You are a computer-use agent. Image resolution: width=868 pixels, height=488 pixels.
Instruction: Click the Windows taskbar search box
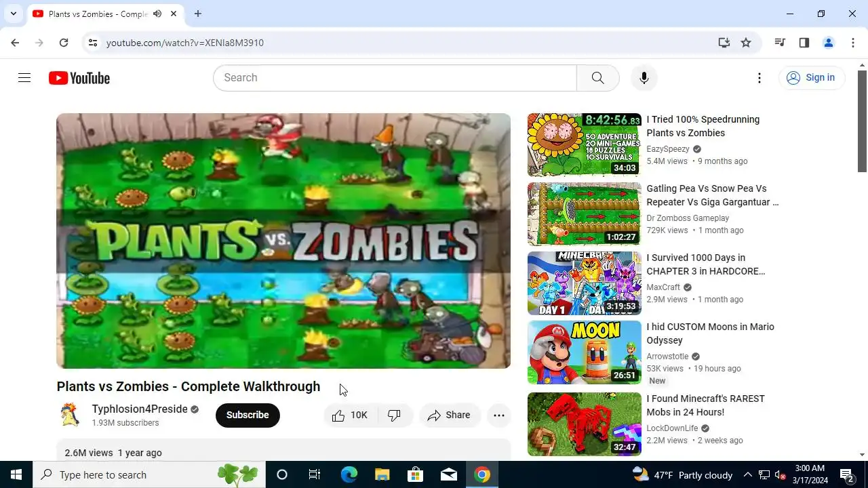point(149,474)
